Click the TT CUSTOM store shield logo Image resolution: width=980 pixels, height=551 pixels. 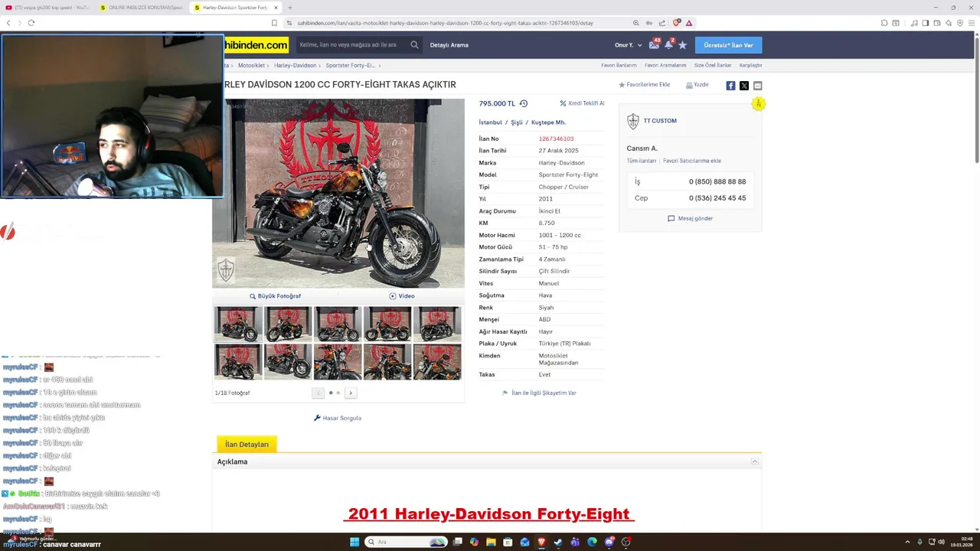(x=632, y=121)
